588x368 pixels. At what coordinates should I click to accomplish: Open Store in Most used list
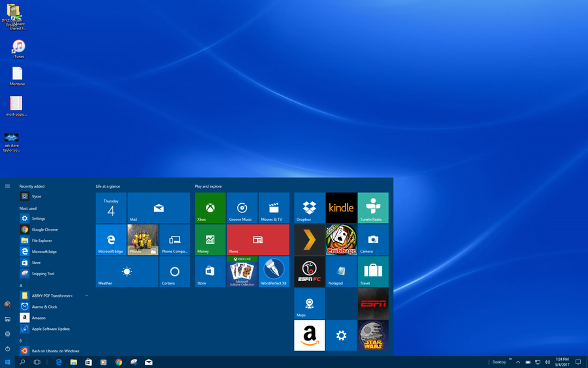tap(54, 263)
